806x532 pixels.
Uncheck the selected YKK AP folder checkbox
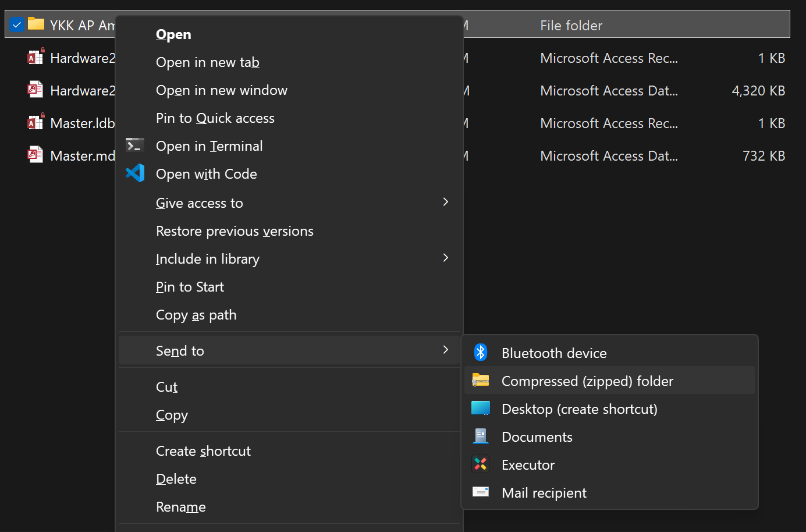tap(16, 24)
